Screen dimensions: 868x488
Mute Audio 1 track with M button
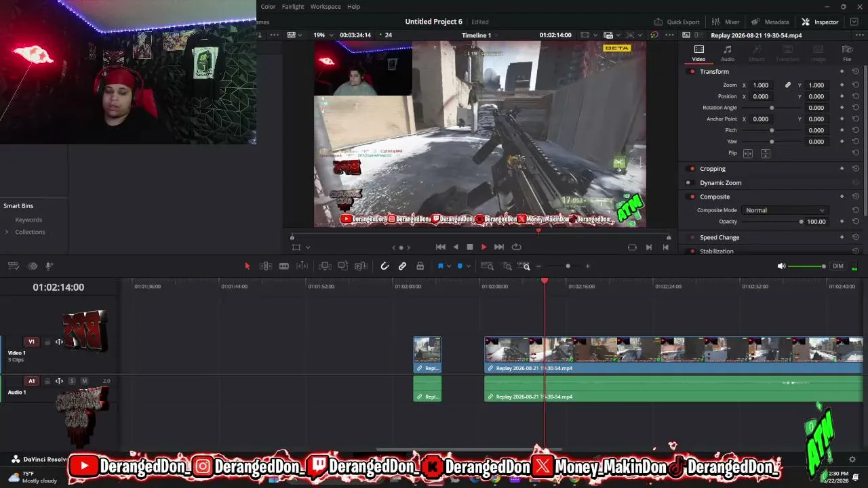point(85,381)
